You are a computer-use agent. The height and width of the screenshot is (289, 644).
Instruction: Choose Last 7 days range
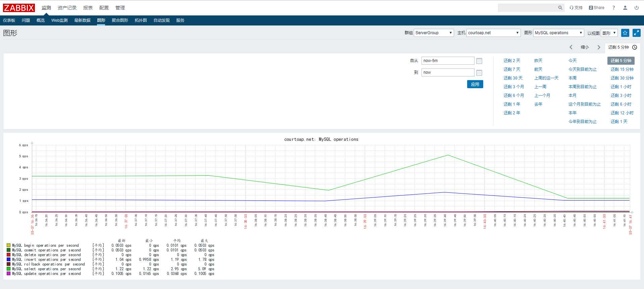[x=512, y=69]
